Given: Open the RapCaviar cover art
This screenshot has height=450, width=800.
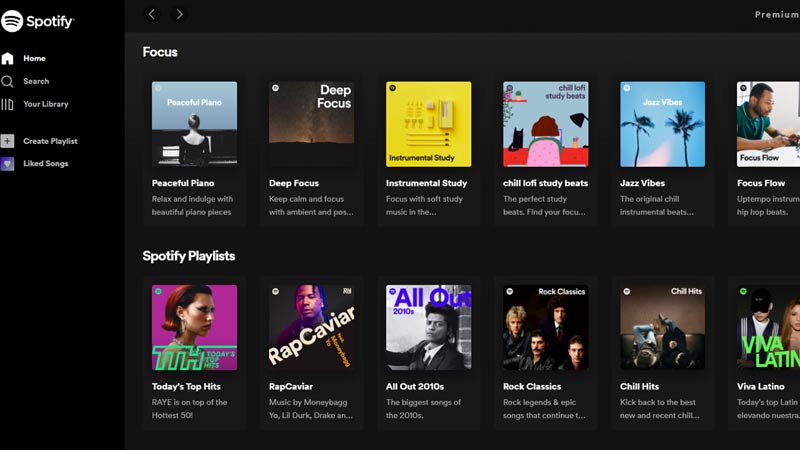Looking at the screenshot, I should (x=311, y=328).
